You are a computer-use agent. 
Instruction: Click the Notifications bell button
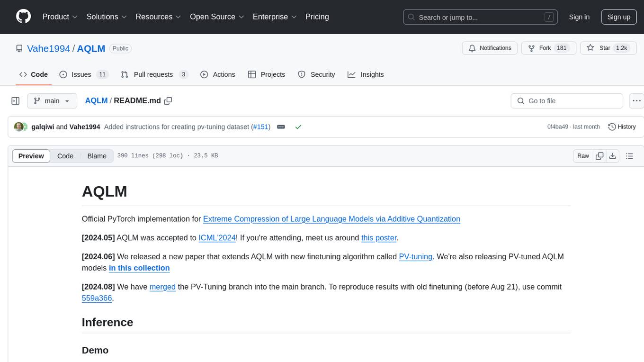[490, 48]
